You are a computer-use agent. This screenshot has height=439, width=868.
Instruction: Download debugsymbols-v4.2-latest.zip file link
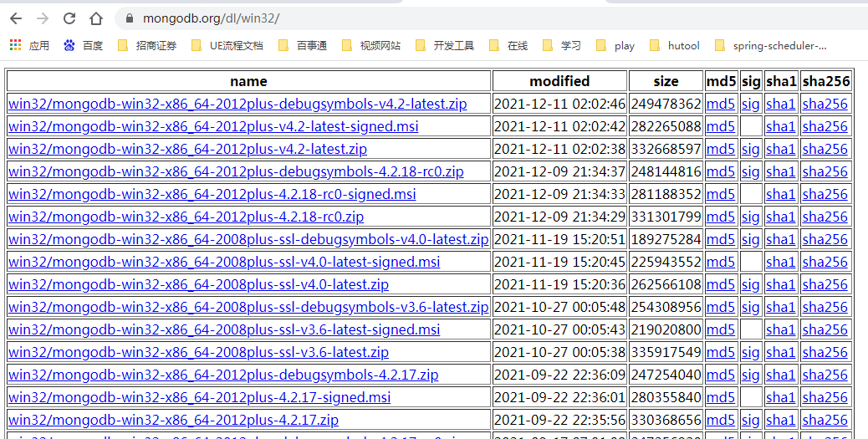(x=237, y=104)
